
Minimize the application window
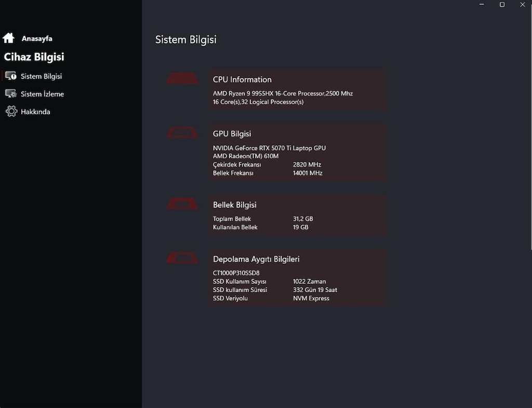click(482, 4)
